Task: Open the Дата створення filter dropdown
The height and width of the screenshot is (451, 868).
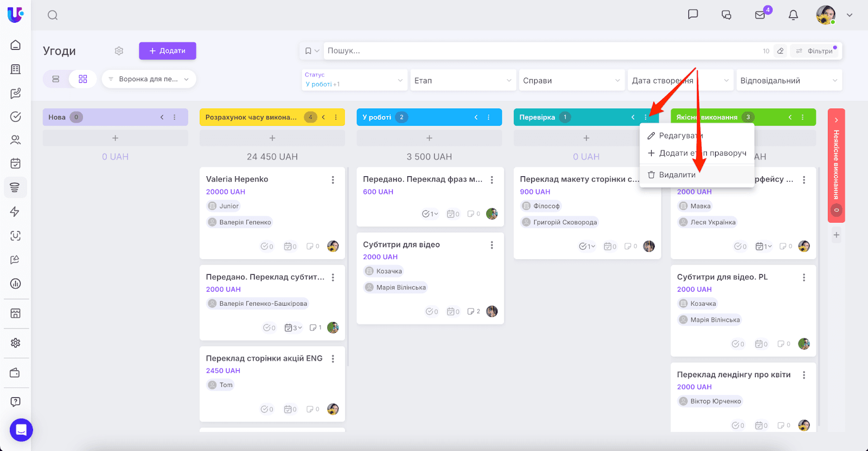Action: 680,80
